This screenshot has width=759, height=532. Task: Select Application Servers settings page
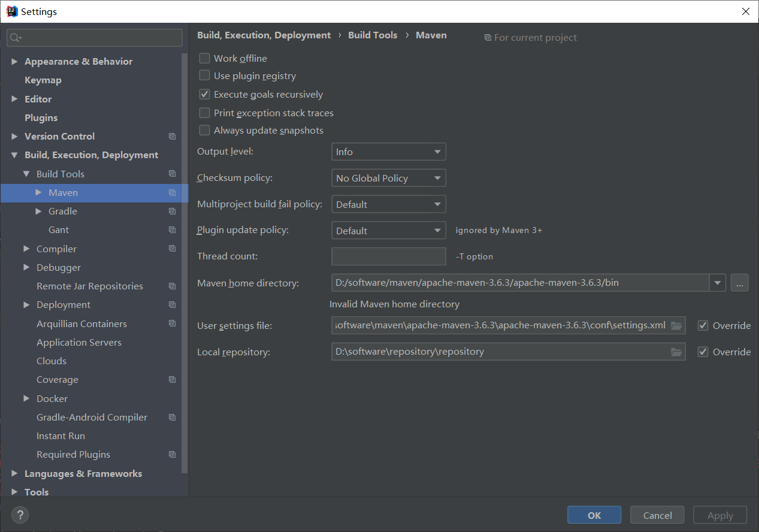tap(79, 343)
